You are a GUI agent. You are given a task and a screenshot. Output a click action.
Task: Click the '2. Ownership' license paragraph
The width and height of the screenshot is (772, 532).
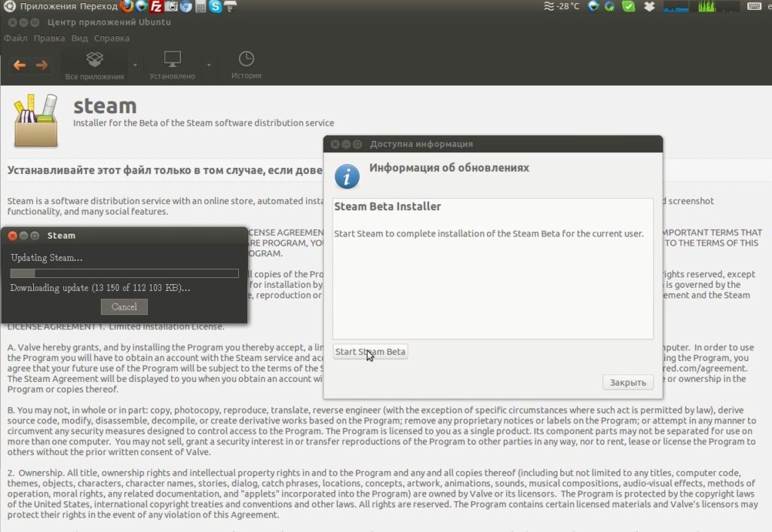382,494
